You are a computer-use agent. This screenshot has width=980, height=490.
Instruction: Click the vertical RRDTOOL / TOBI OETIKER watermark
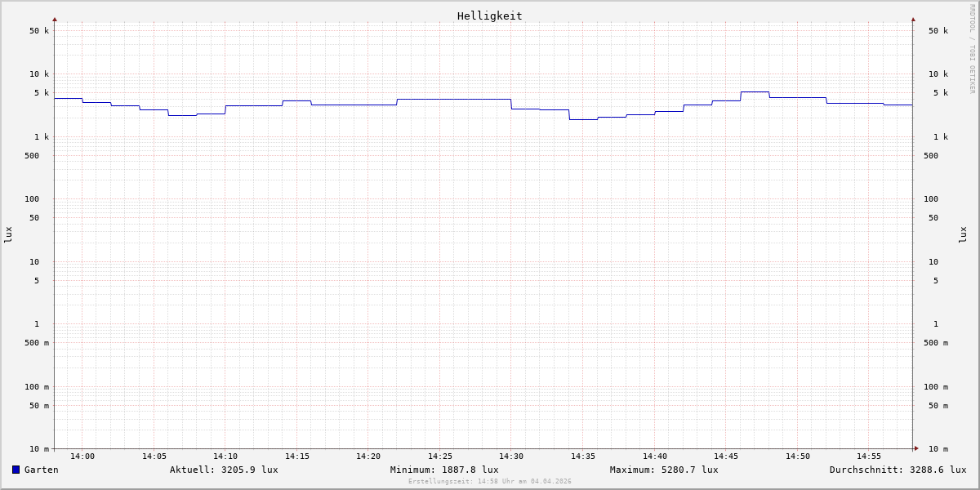[972, 49]
